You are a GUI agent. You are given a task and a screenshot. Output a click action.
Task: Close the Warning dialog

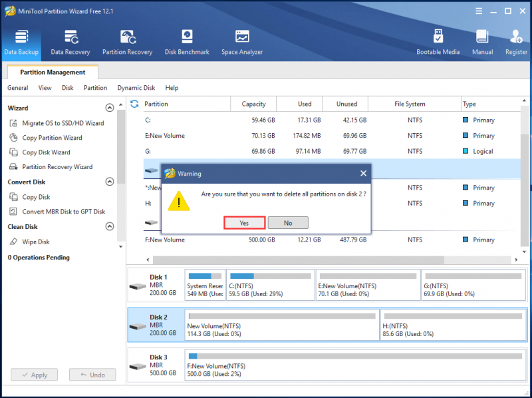coord(363,174)
